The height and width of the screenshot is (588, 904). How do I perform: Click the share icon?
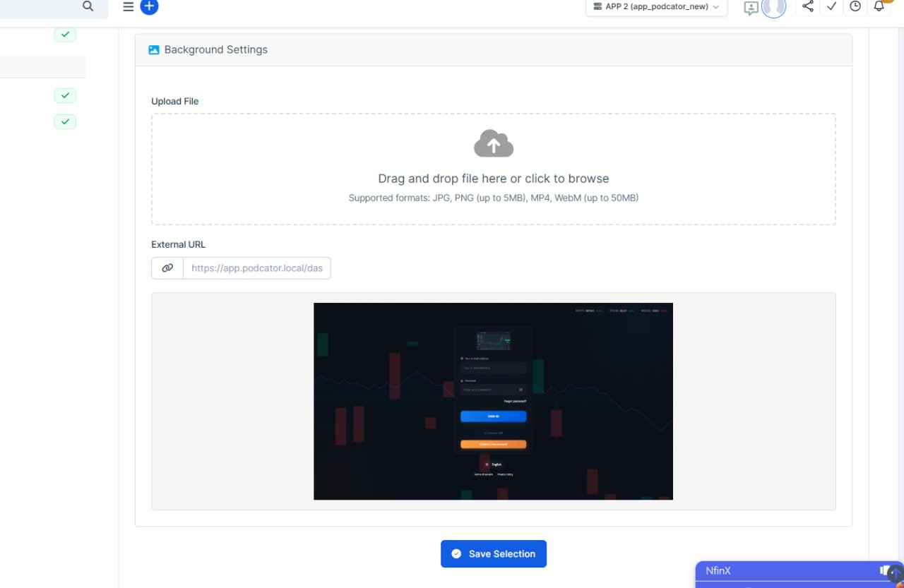[x=808, y=6]
